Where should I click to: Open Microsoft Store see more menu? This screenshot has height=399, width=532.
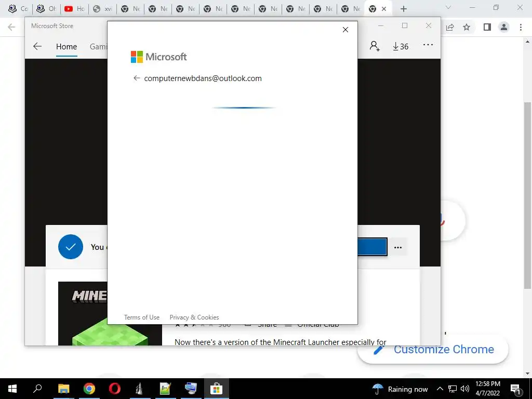(428, 45)
